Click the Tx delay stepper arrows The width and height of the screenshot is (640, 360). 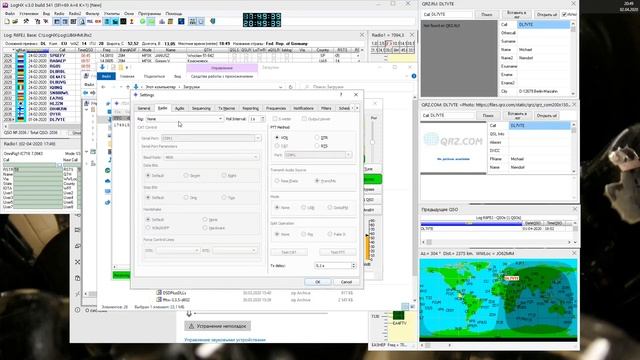353,266
